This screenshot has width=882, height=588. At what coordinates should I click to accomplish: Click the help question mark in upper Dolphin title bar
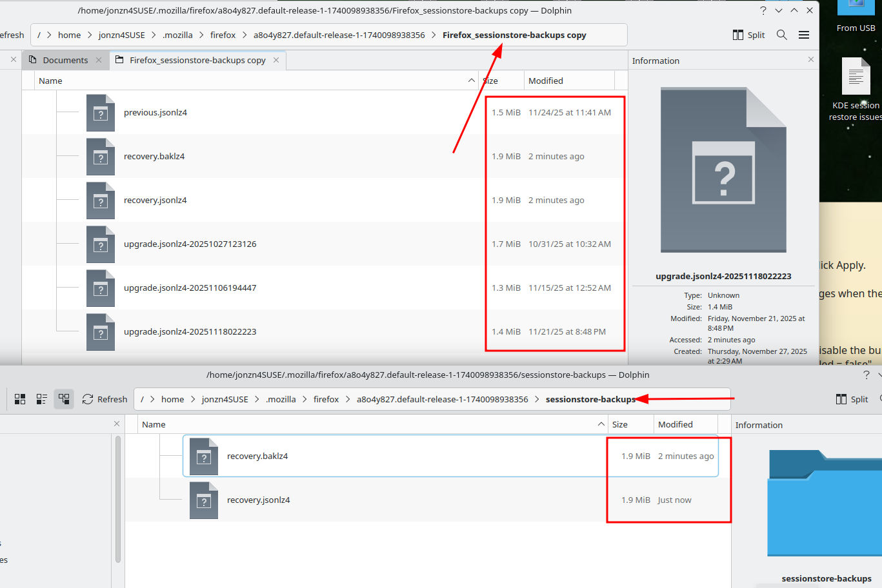763,10
